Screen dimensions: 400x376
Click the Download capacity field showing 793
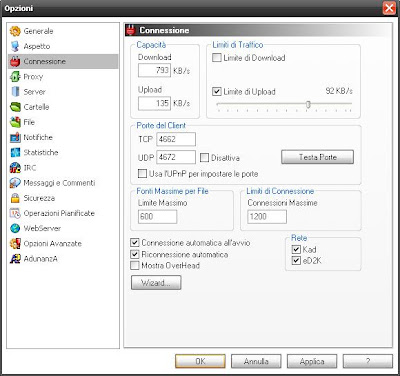point(154,70)
